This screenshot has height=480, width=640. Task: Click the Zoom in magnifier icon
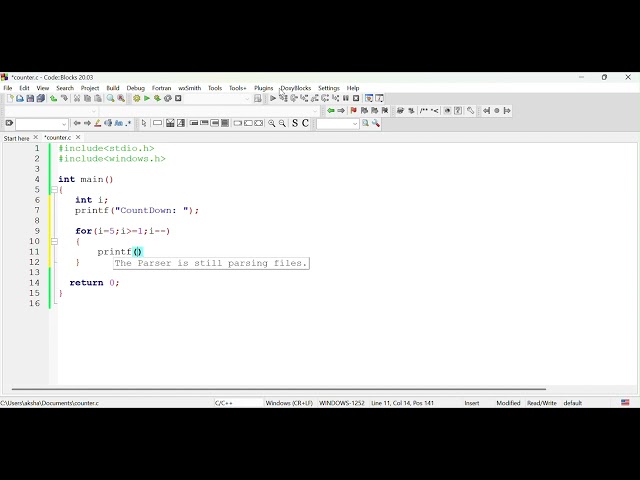[271, 123]
